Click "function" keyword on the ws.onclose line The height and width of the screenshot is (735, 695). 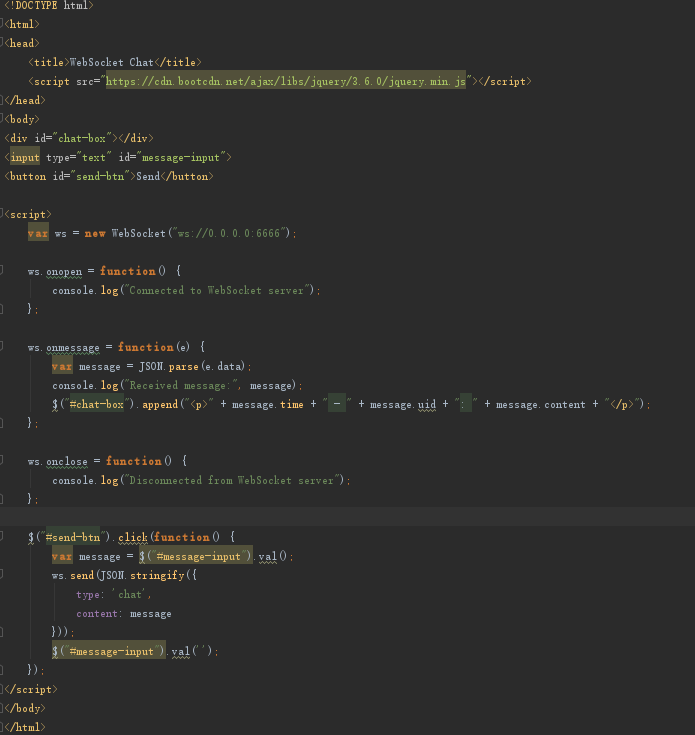coord(134,461)
